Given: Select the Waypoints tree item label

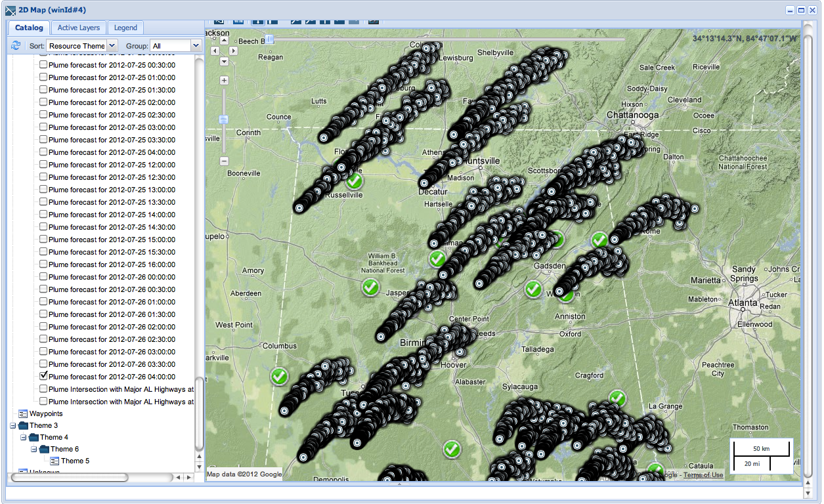Looking at the screenshot, I should click(x=46, y=413).
